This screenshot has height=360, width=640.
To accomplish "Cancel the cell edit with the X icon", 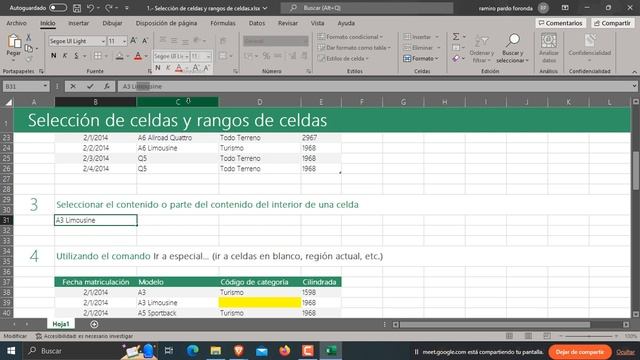I will (x=73, y=86).
